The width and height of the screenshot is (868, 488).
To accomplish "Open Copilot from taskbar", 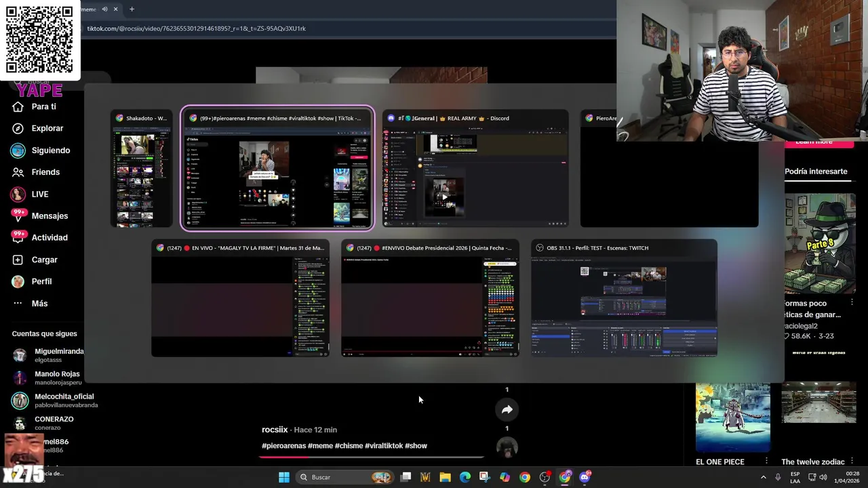I will click(x=505, y=477).
